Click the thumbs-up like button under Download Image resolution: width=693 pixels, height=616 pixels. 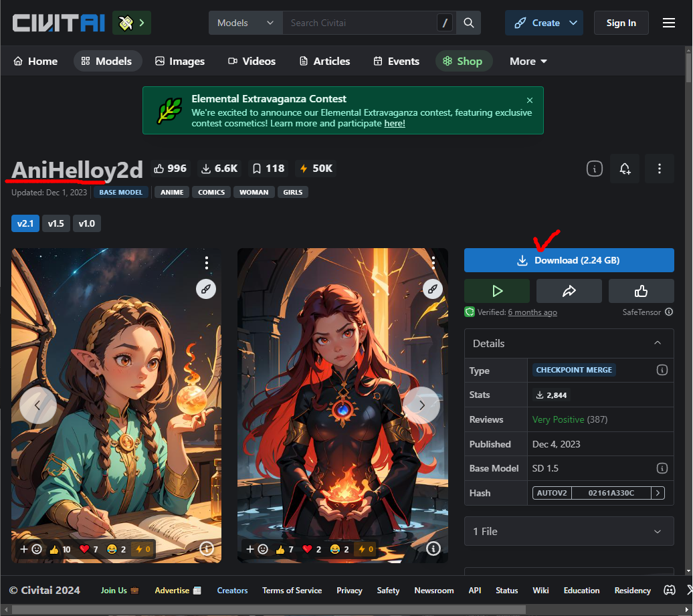point(641,291)
